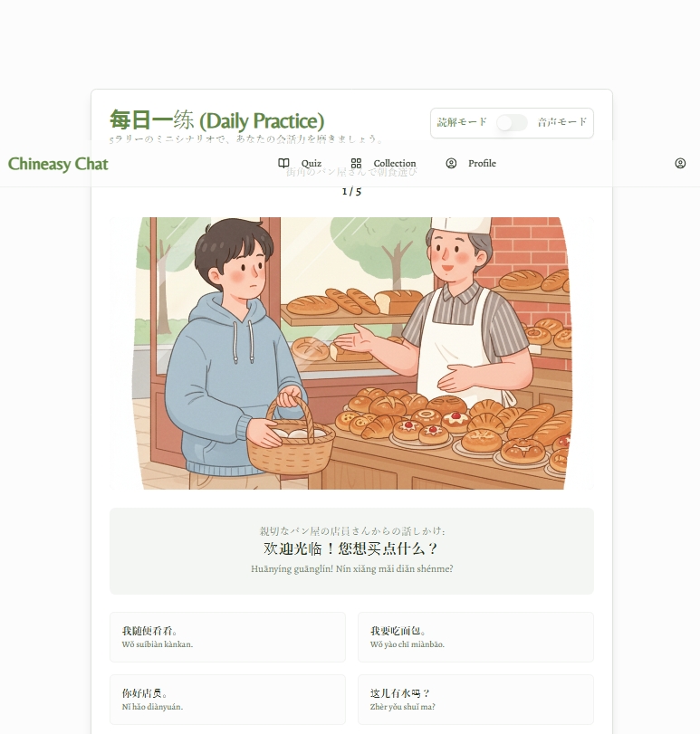Click the bakery scene illustration
This screenshot has height=734, width=700.
[351, 354]
